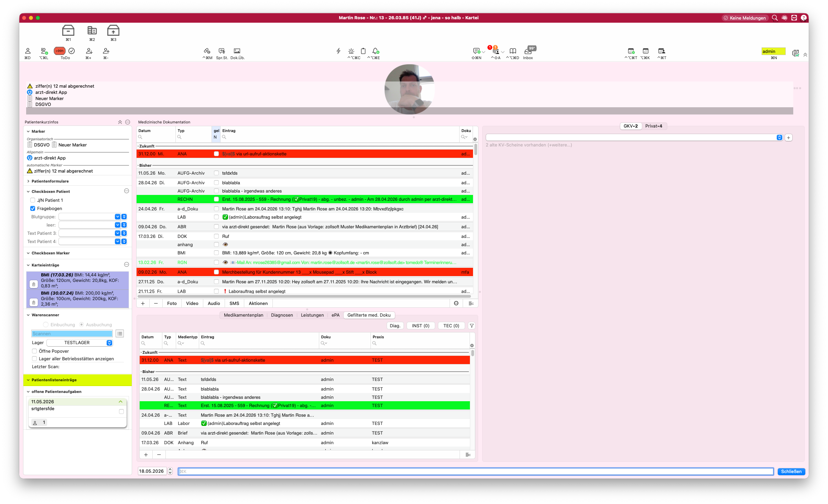Open the search magnifier in title bar
This screenshot has height=504, width=828.
pos(775,18)
